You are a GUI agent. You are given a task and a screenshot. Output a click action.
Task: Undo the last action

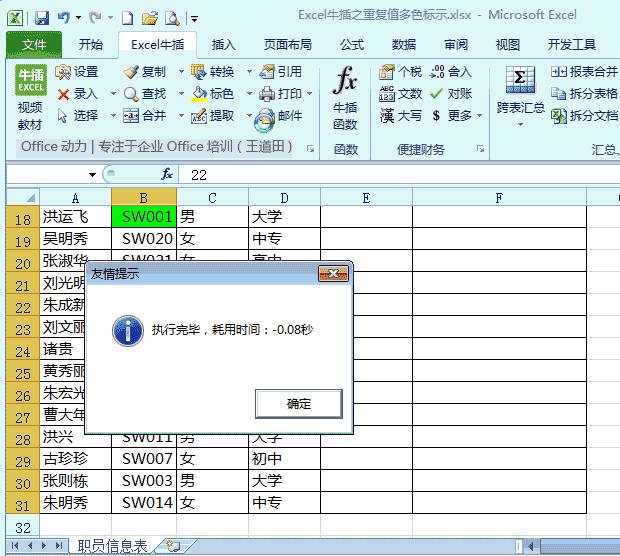click(64, 18)
